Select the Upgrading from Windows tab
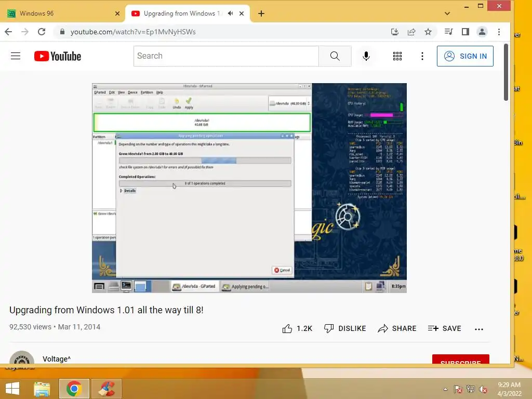 (183, 14)
